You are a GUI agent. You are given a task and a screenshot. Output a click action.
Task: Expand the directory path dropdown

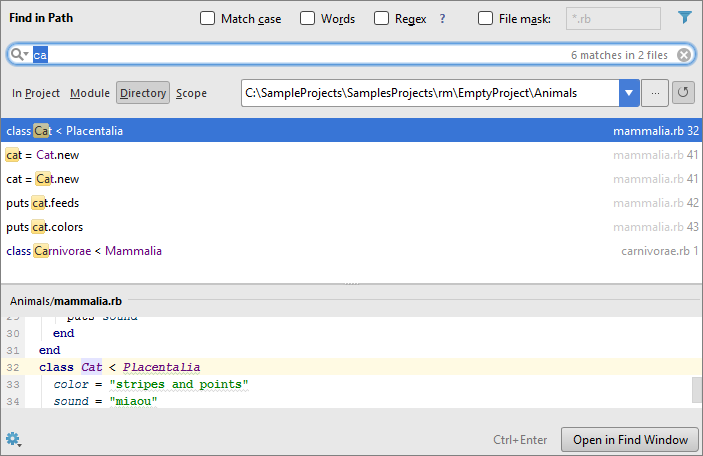click(629, 93)
